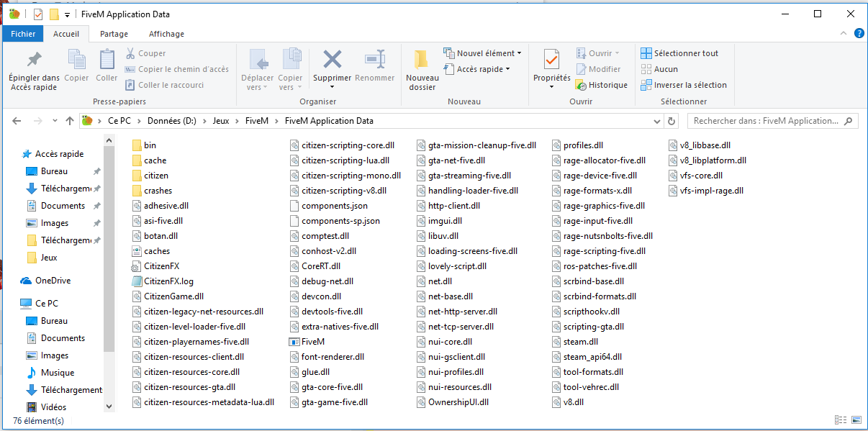Select the CitizenFX.log file
The image size is (868, 431).
[163, 281]
